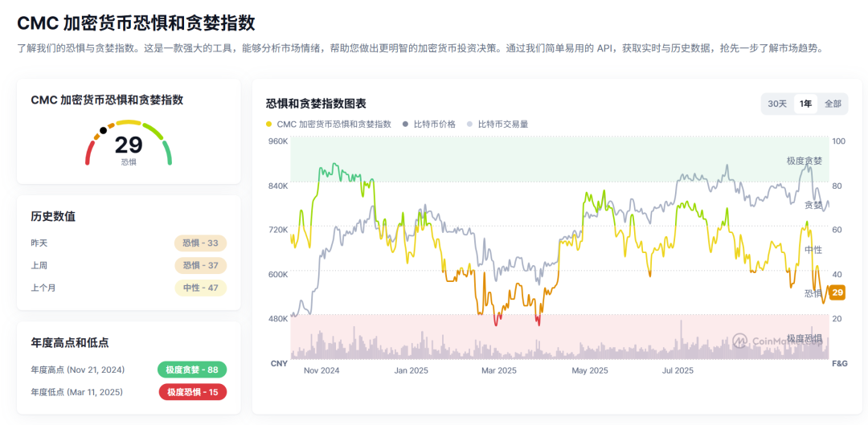Click the 恐惧 - 33 yesterday badge

coord(200,243)
